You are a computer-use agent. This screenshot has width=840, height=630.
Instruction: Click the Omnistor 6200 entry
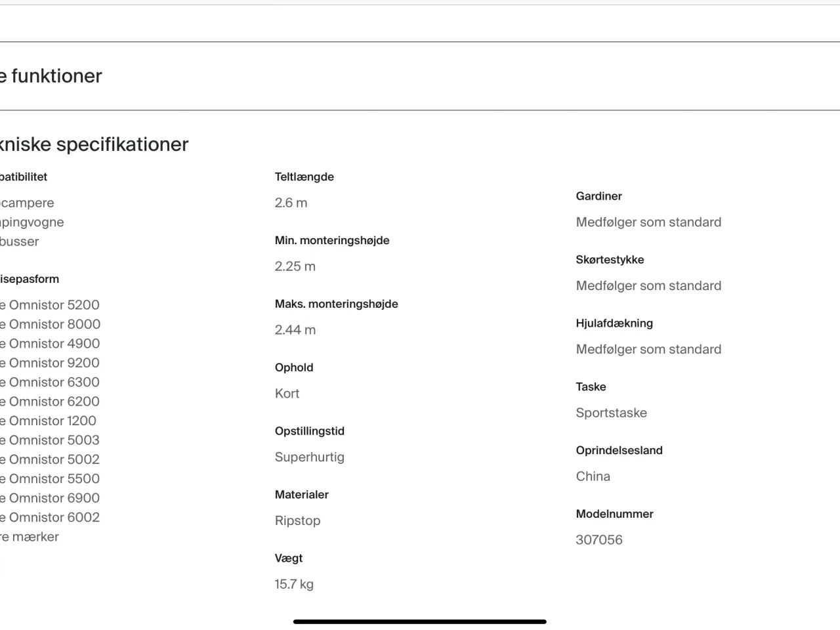[50, 402]
